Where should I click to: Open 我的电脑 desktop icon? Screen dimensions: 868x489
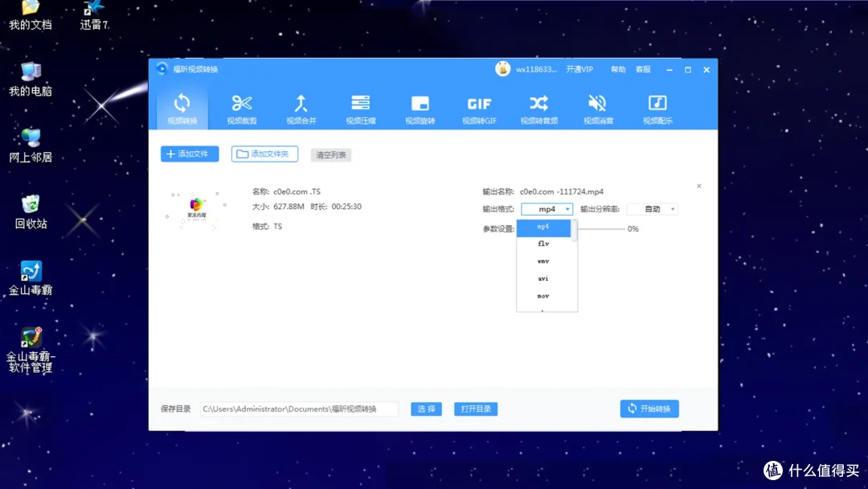31,79
